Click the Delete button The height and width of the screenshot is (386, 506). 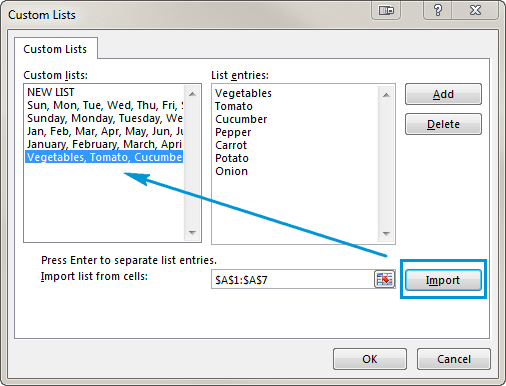point(443,124)
